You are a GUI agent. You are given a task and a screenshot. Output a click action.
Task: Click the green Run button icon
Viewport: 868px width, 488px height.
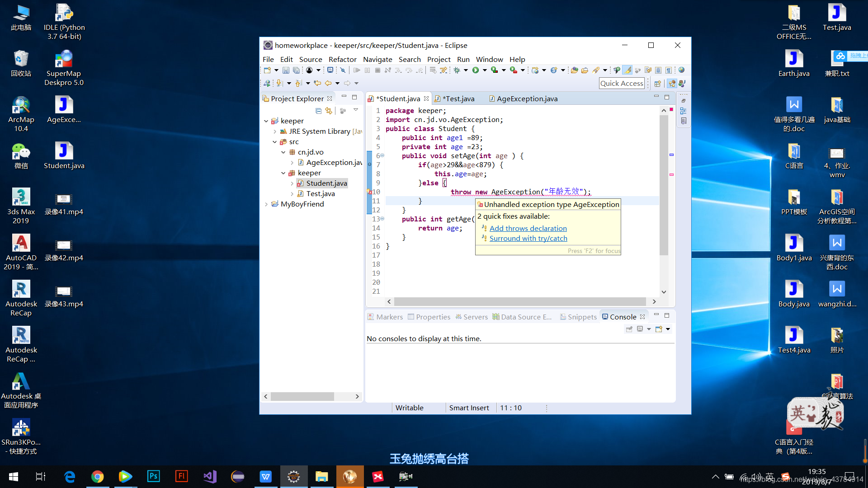476,70
